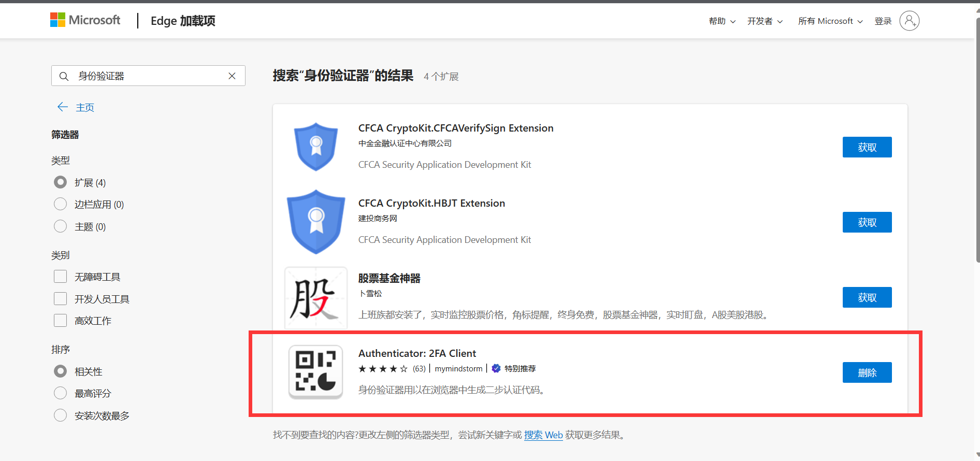Go back to 主页
This screenshot has width=980, height=461.
(x=85, y=107)
